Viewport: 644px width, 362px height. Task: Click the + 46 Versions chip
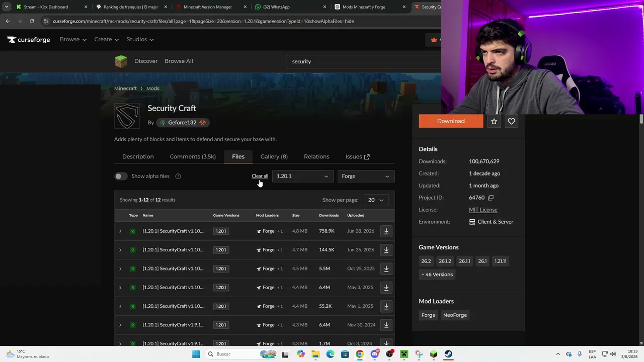pos(437,275)
